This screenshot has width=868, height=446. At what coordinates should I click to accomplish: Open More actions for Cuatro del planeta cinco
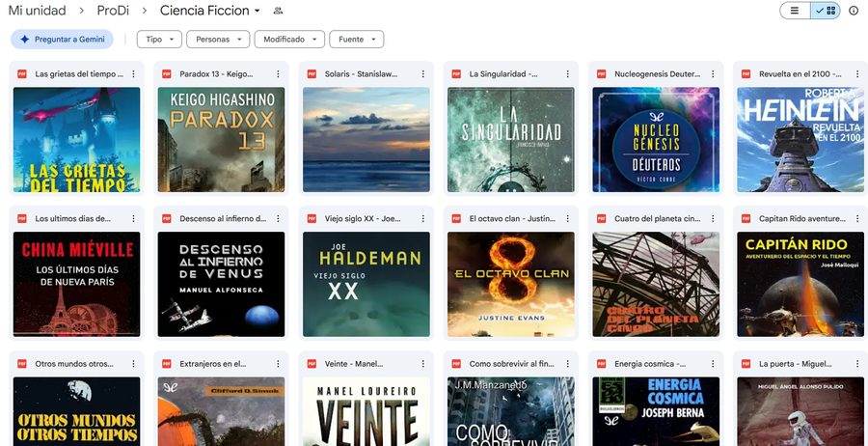coord(713,219)
